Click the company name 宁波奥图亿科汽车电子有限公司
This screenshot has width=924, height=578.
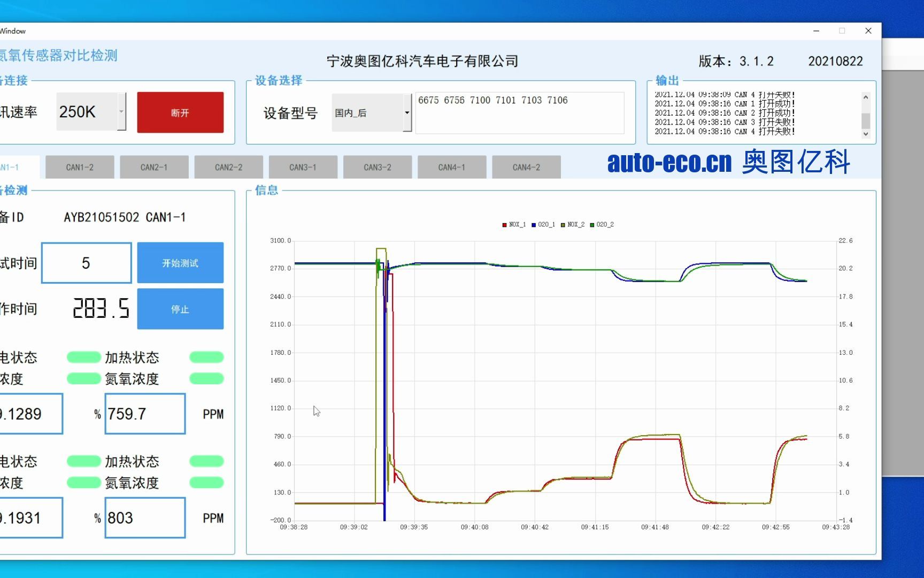pos(422,61)
